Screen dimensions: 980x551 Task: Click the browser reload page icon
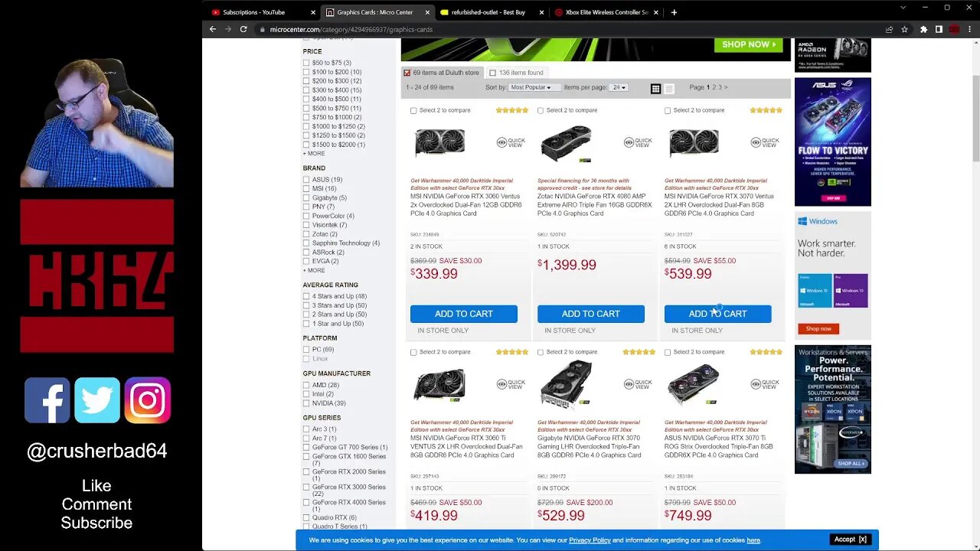(x=243, y=29)
